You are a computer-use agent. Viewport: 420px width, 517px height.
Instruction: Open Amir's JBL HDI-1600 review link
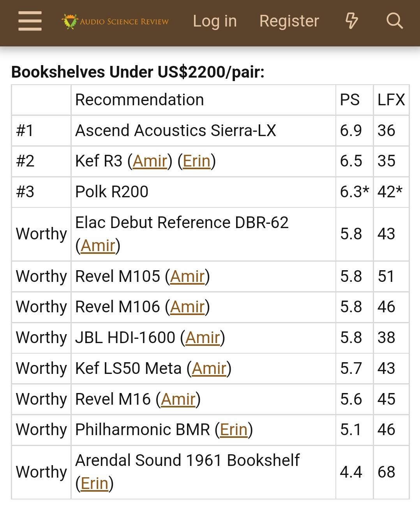(203, 338)
